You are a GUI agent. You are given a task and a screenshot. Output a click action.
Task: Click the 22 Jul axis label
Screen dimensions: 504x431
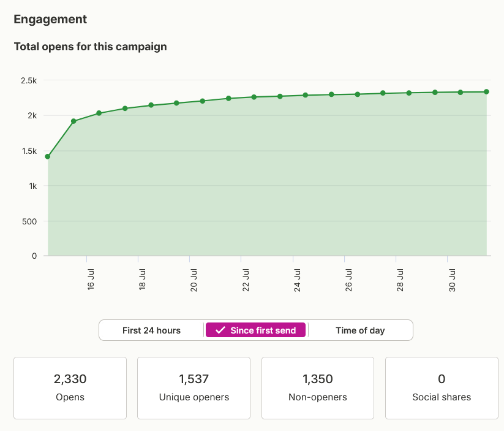pos(246,280)
